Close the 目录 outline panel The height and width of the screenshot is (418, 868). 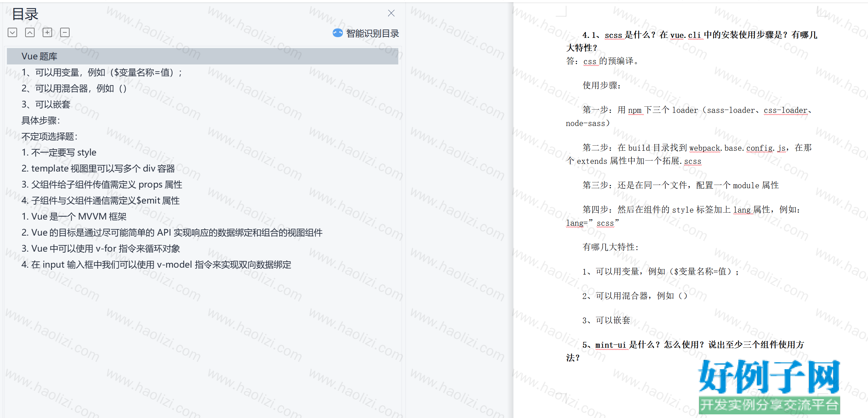coord(391,13)
